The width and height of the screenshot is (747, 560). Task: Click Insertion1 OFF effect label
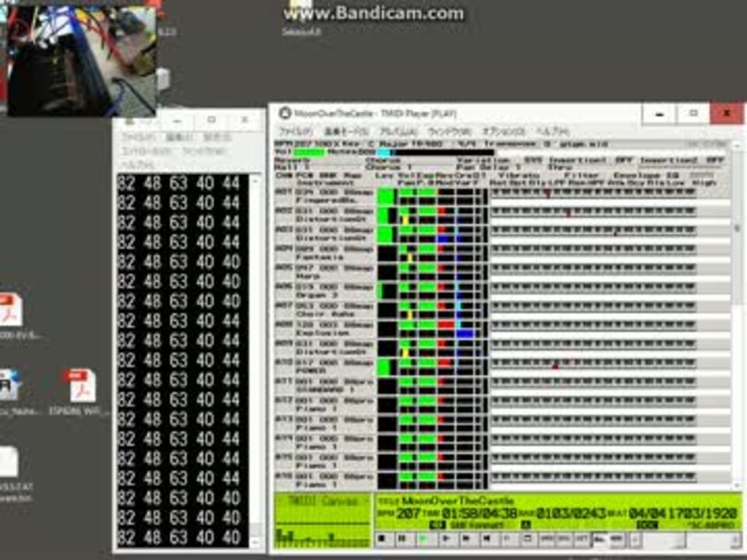click(591, 160)
